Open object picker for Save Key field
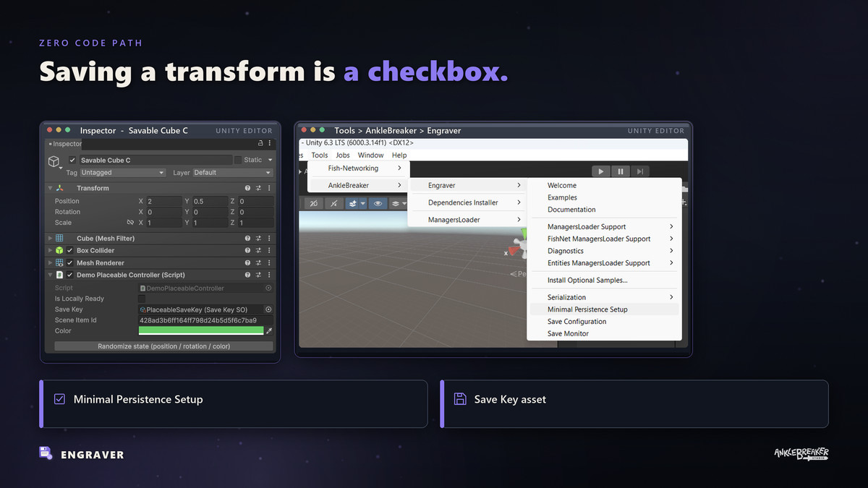The image size is (868, 488). pyautogui.click(x=268, y=309)
